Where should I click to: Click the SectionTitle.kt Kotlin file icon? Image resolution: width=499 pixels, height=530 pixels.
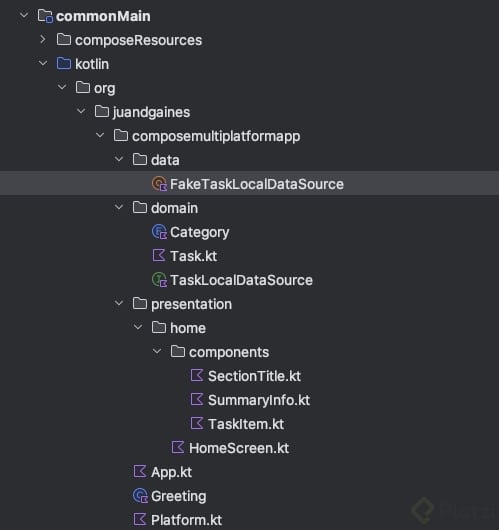click(197, 376)
